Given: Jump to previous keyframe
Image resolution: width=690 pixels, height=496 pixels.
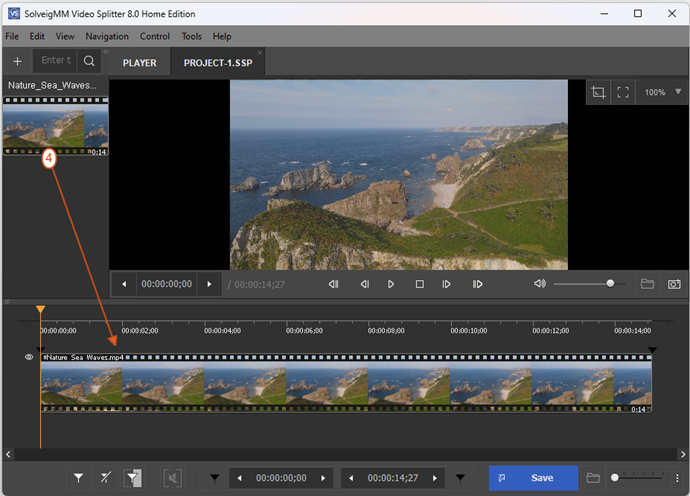Looking at the screenshot, I should pyautogui.click(x=334, y=284).
